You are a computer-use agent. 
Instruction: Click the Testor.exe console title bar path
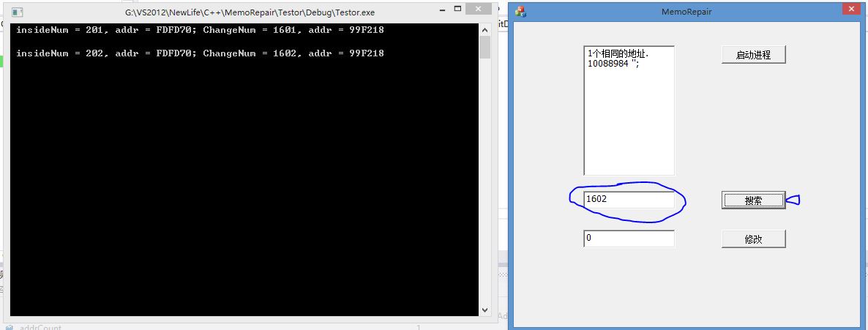point(250,12)
